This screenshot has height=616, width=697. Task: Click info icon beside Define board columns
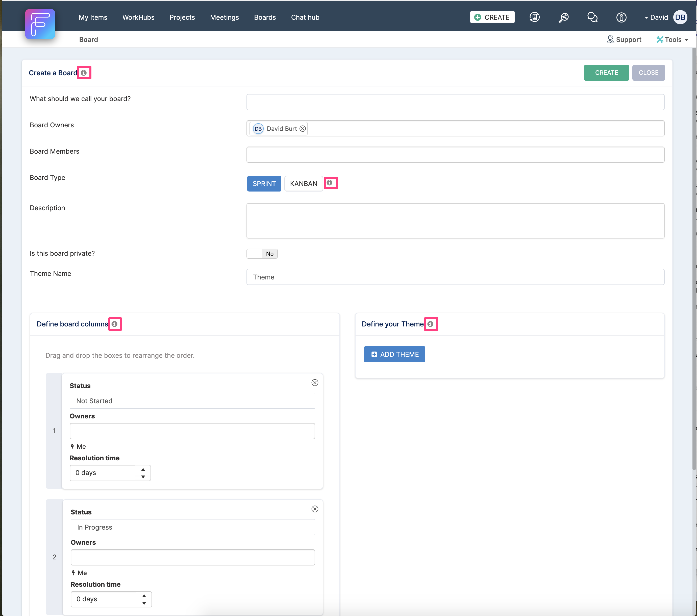pos(115,324)
